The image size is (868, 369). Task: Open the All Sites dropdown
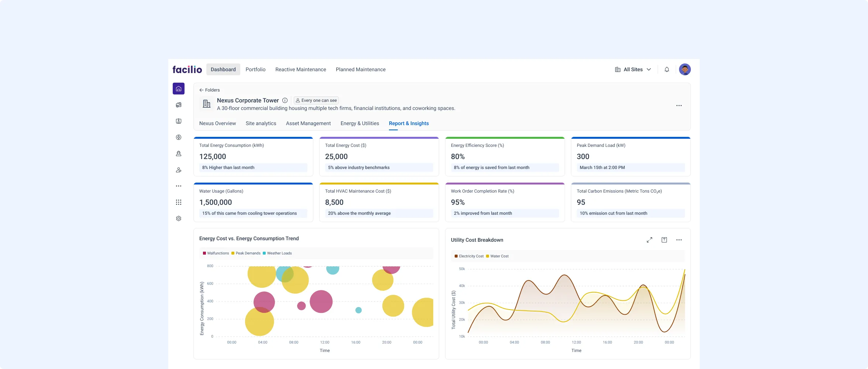point(633,69)
